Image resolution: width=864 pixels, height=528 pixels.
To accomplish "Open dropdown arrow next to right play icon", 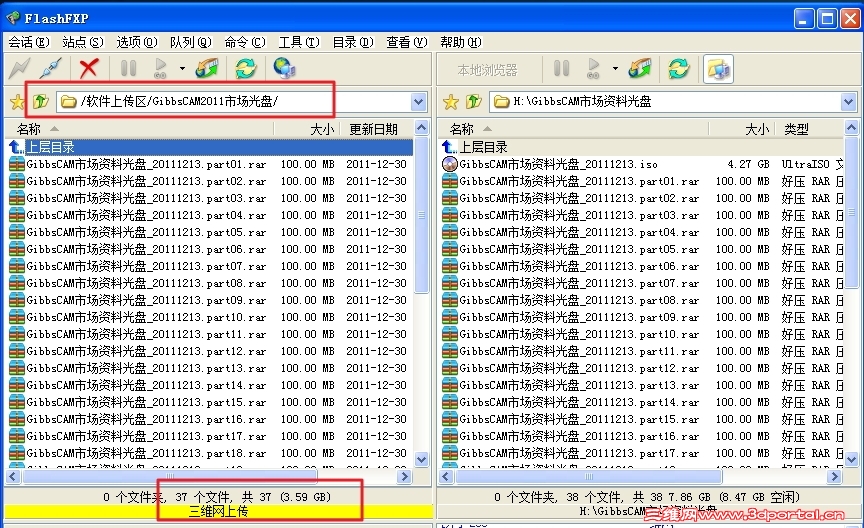I will click(x=615, y=69).
